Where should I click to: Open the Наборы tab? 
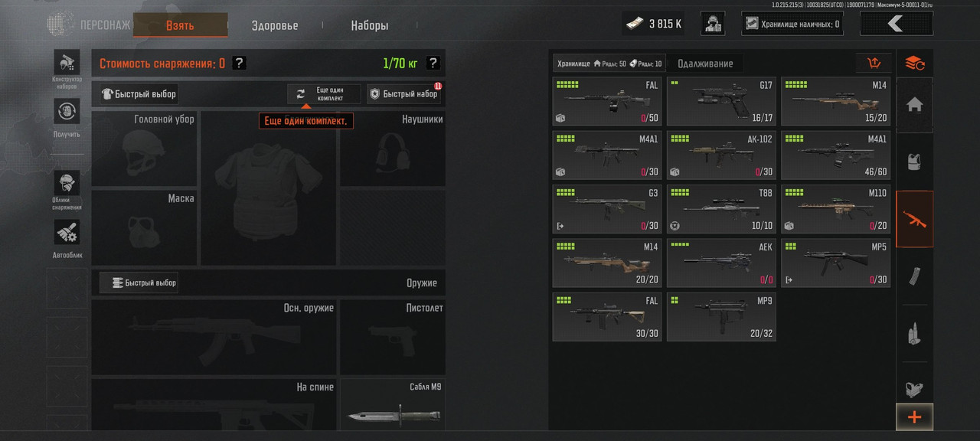click(x=370, y=25)
